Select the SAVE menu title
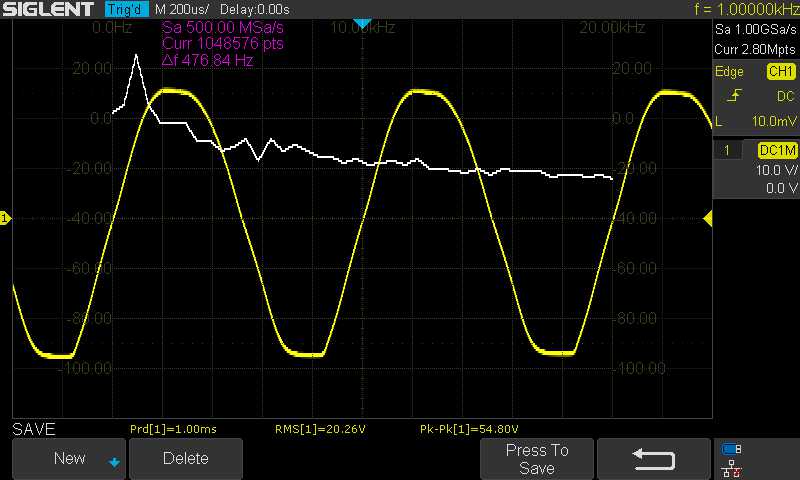Viewport: 800px width, 480px height. 34,429
